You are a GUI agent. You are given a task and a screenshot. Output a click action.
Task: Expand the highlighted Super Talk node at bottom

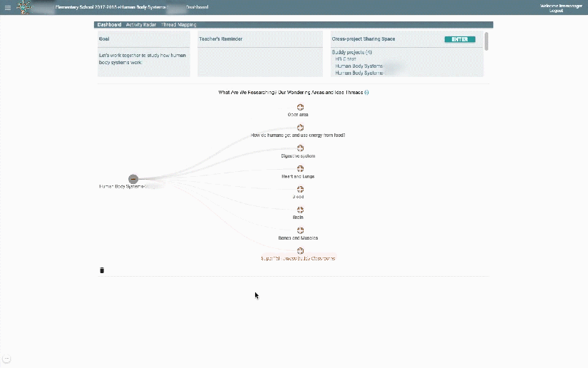point(300,251)
